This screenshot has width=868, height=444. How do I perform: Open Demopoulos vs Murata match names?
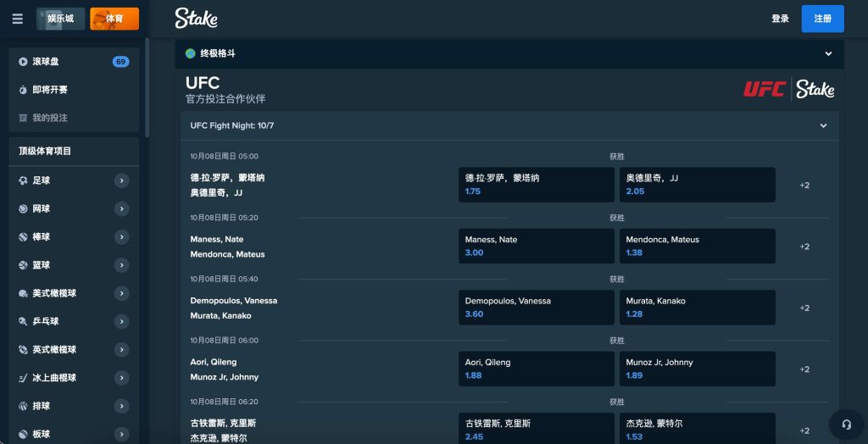(234, 308)
